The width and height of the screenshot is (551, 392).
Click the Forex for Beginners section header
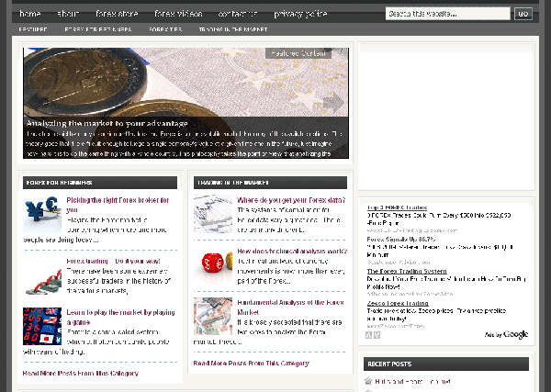coord(100,183)
